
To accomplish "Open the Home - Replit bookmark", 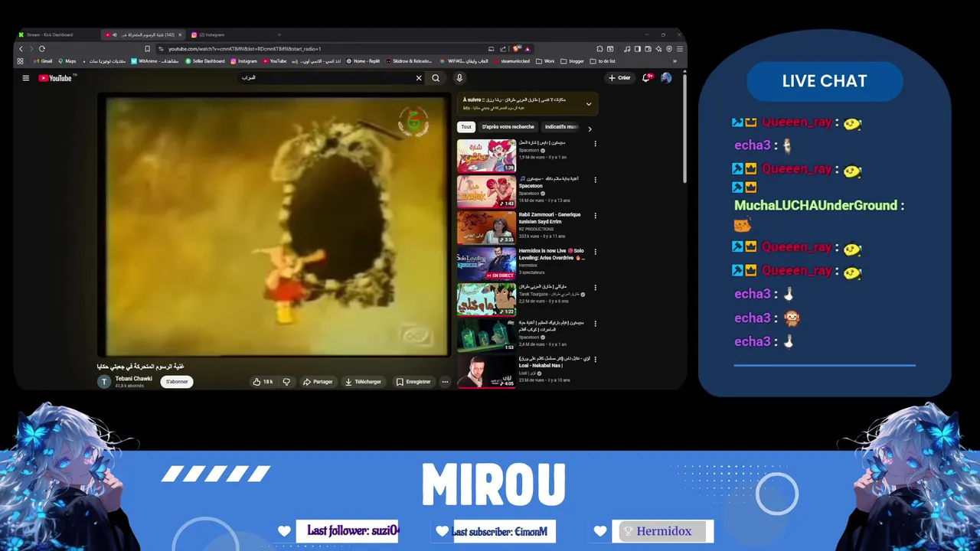I will tap(364, 61).
